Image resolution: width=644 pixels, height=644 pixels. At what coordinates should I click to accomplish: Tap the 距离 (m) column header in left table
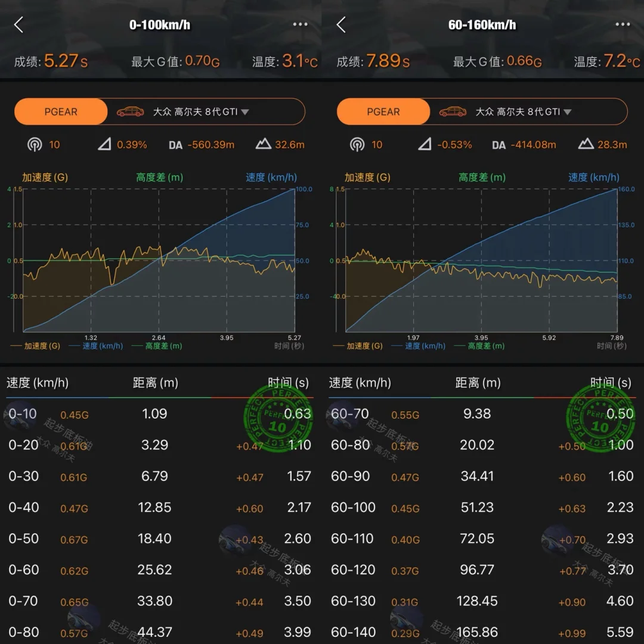click(155, 383)
